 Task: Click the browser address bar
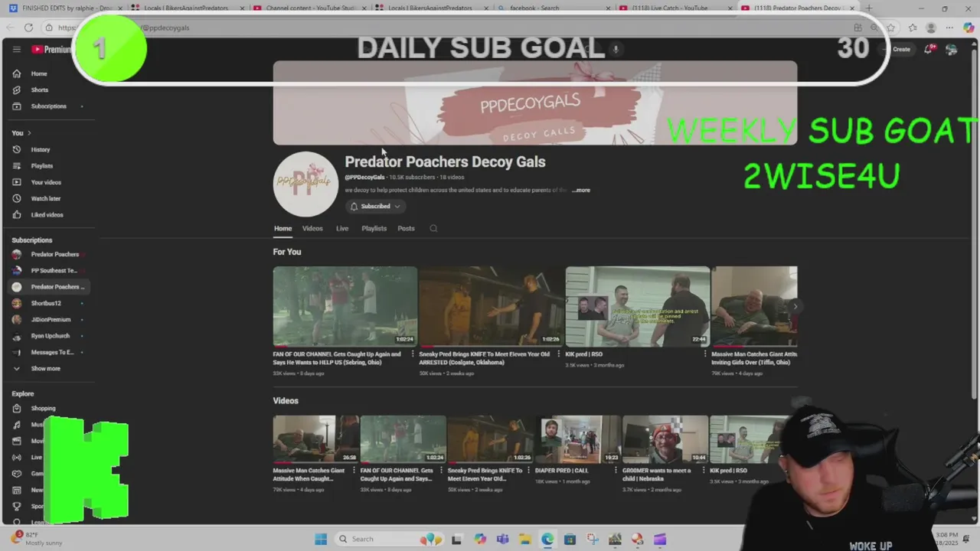pos(459,28)
